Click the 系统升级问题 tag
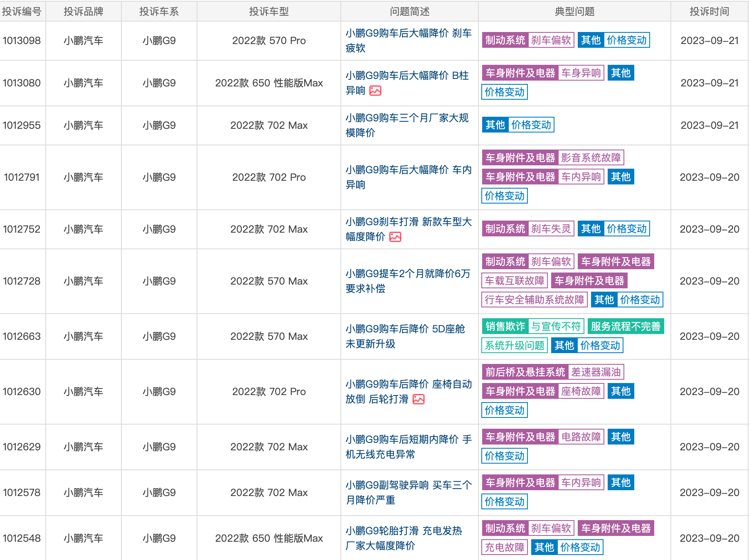Screen dimensions: 749x560 [x=515, y=346]
